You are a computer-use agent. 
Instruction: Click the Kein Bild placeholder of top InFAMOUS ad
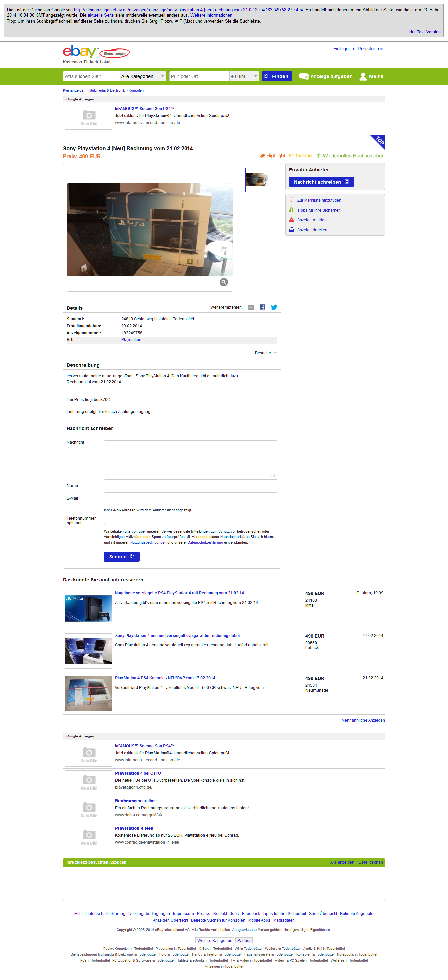[88, 118]
